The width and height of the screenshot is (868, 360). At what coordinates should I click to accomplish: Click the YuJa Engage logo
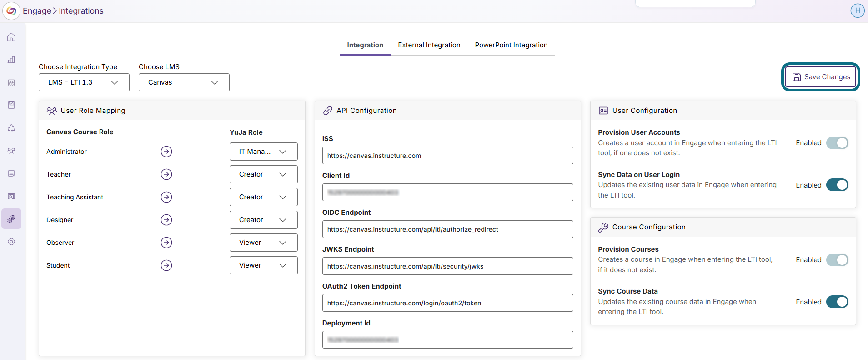coord(11,11)
